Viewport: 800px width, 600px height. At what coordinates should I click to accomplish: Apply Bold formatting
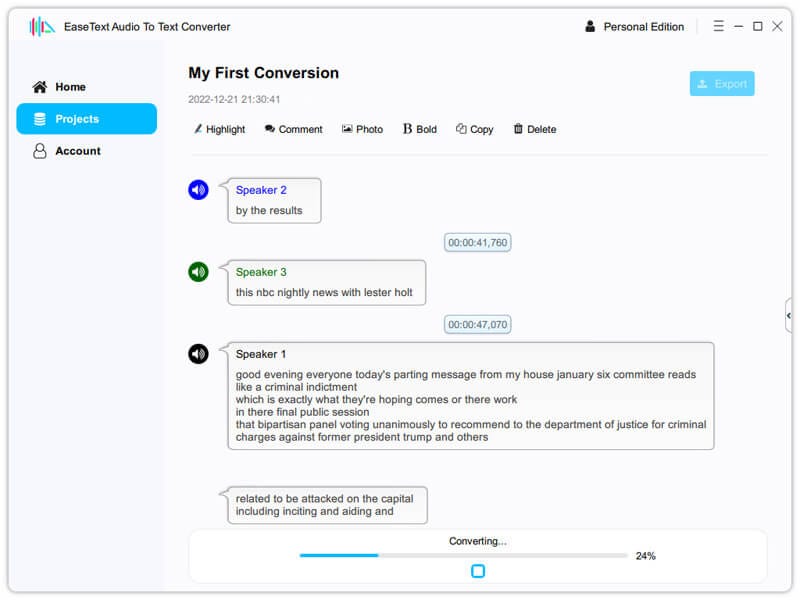tap(419, 129)
